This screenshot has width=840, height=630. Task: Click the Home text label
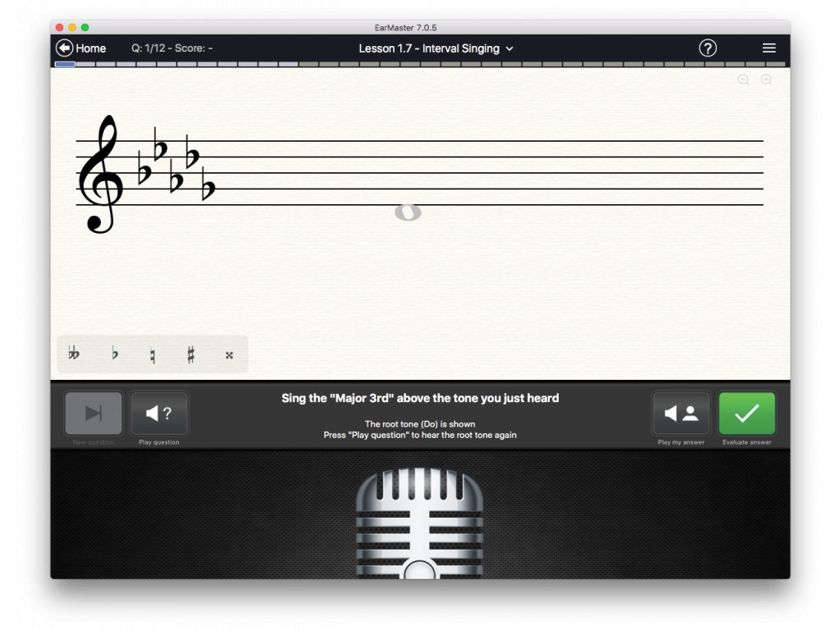click(90, 48)
